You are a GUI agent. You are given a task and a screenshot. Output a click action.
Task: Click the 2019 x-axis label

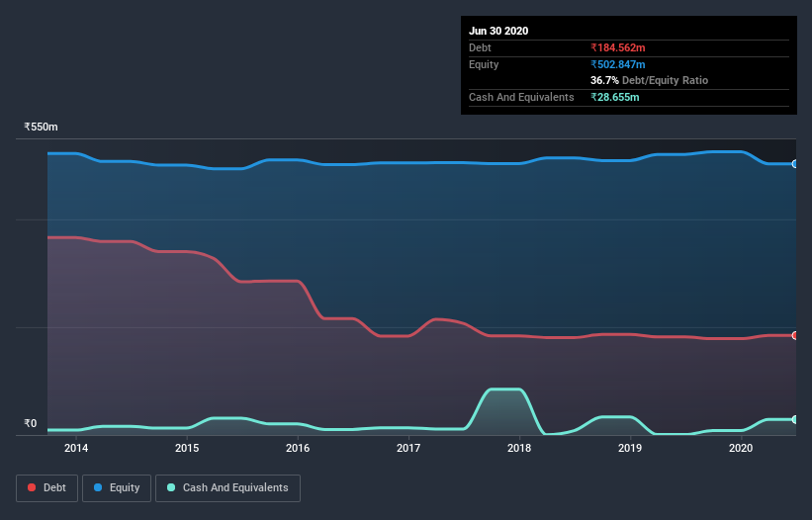coord(630,448)
